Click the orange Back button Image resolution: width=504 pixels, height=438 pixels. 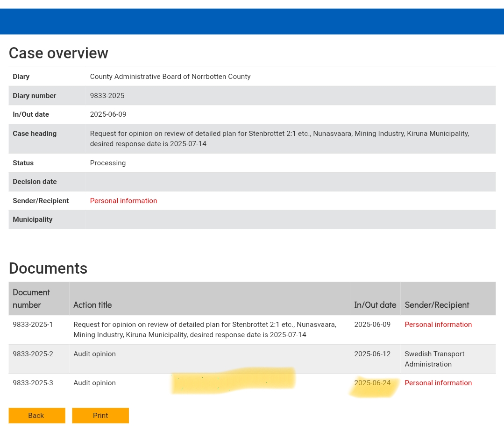36,416
